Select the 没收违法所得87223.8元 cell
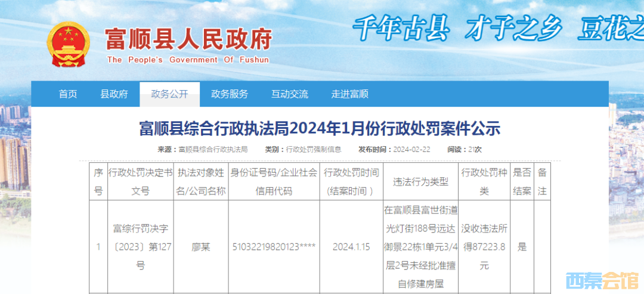 click(x=484, y=247)
